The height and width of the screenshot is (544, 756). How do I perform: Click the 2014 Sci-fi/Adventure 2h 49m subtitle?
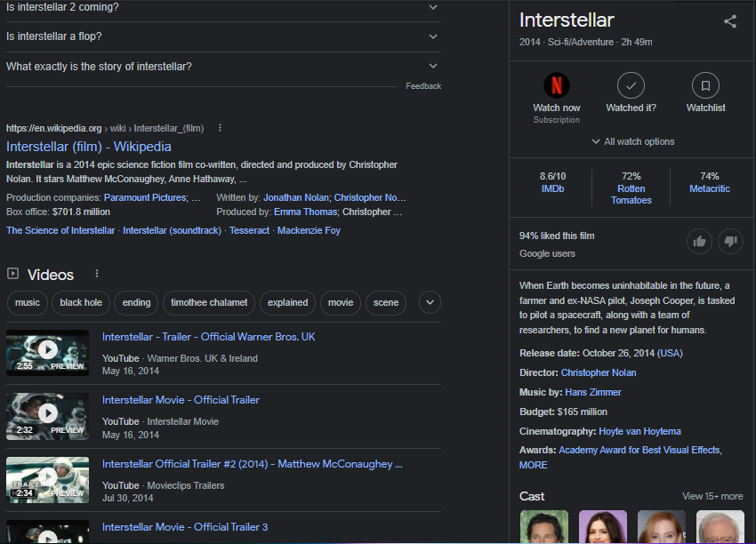point(586,43)
